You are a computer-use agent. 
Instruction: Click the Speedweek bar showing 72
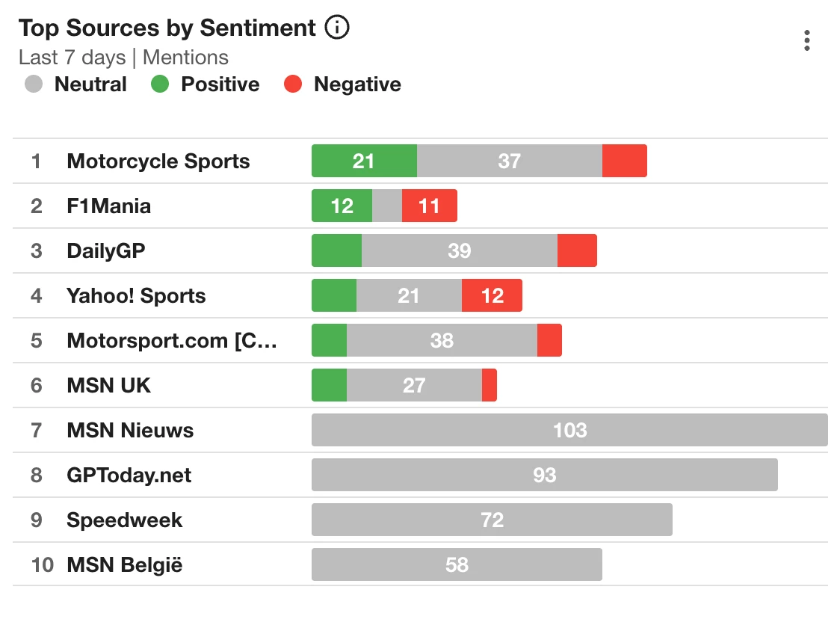492,520
